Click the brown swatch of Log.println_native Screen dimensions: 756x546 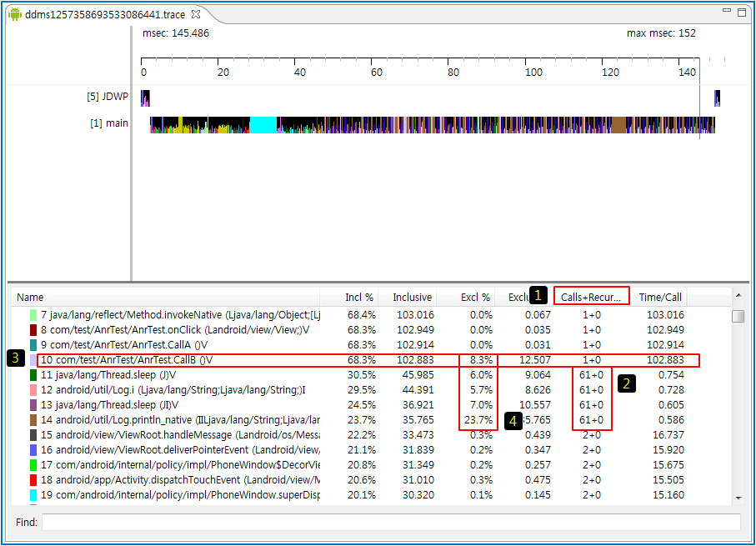[x=33, y=420]
